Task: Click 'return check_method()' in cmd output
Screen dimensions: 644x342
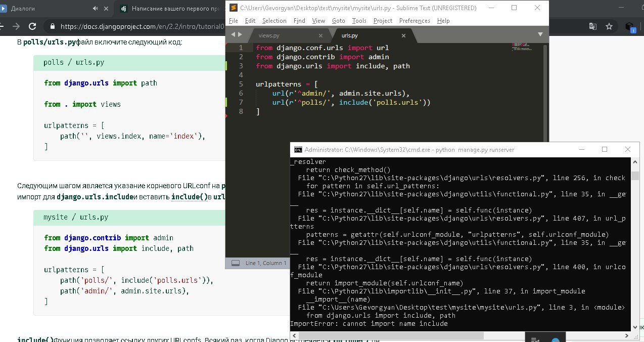Action: (x=348, y=170)
